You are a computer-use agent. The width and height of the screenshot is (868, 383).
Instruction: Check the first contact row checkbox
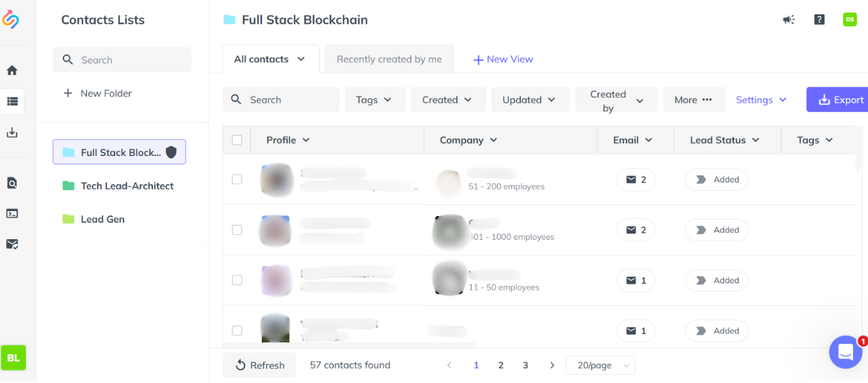pos(237,179)
